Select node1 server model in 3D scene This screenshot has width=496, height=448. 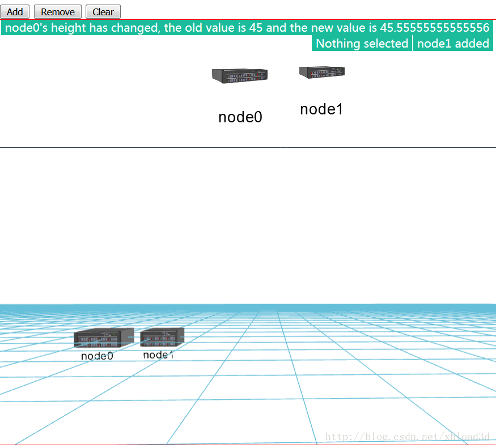click(162, 337)
